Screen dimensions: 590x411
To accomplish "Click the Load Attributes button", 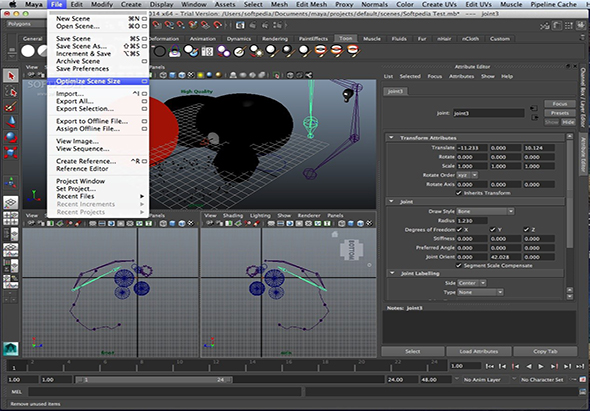I will click(x=479, y=352).
